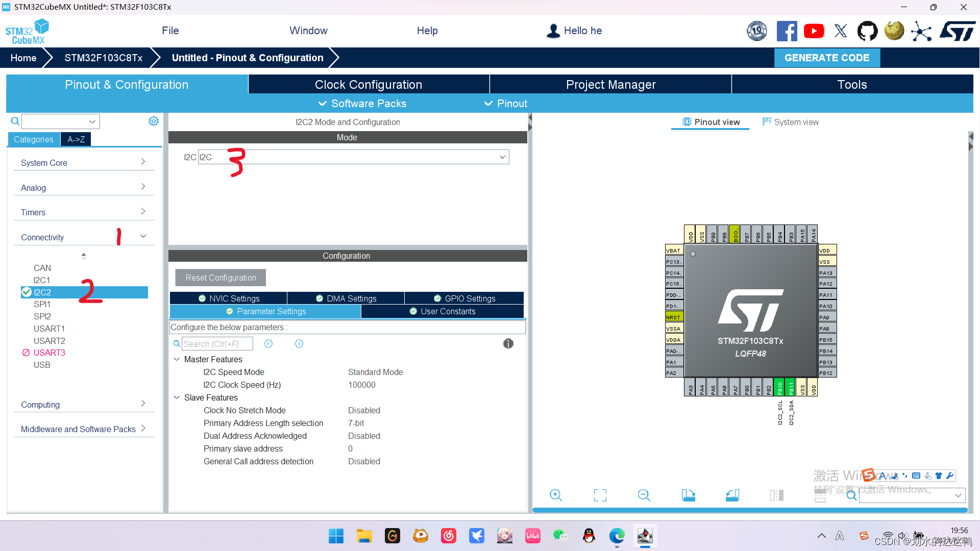Switch to Project Manager tab

point(611,84)
